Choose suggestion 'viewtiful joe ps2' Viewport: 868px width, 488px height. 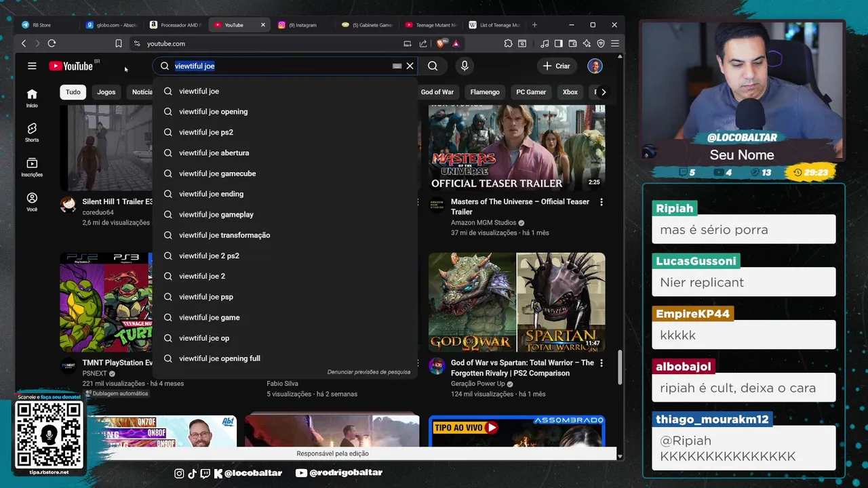pyautogui.click(x=285, y=132)
